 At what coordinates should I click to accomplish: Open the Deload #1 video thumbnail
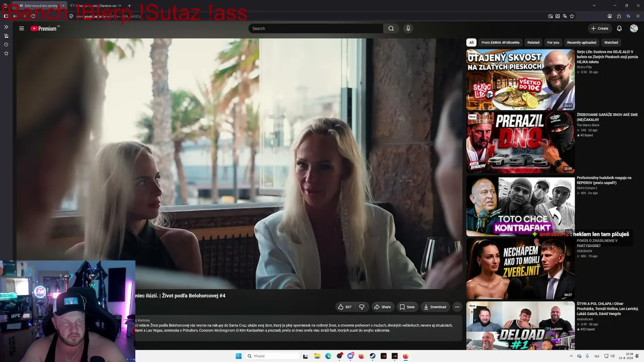pyautogui.click(x=520, y=326)
